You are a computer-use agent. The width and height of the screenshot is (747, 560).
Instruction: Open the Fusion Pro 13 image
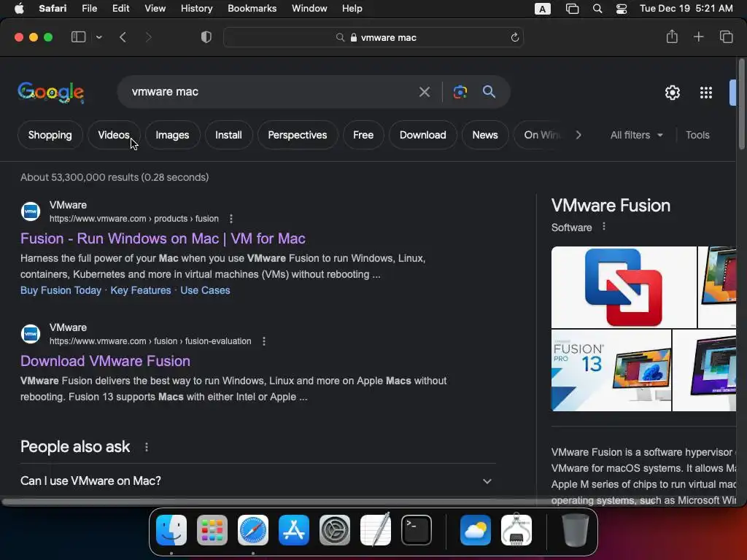611,370
